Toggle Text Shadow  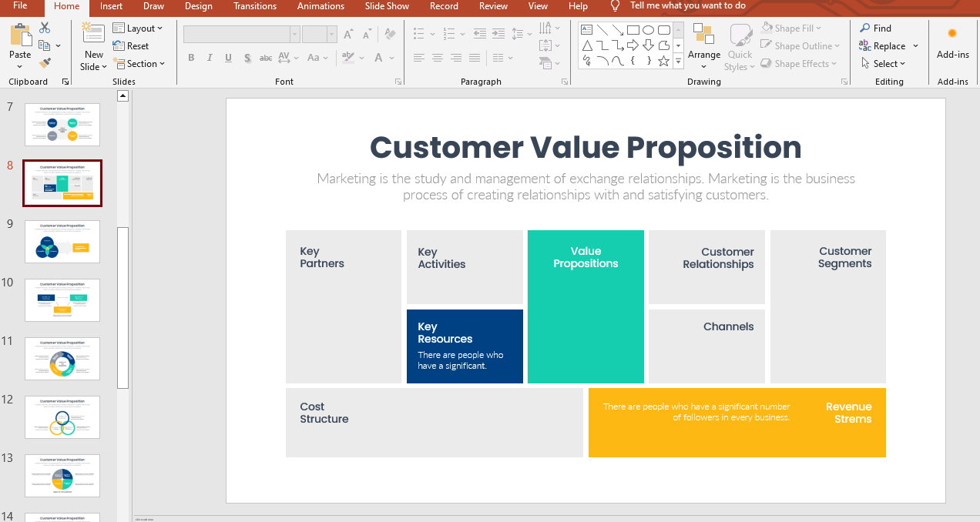click(x=247, y=58)
